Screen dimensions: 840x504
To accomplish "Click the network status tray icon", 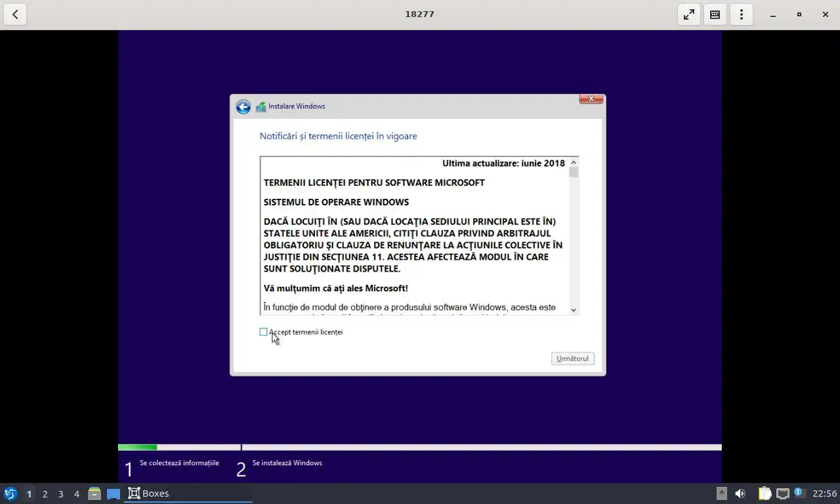I will pos(782,493).
